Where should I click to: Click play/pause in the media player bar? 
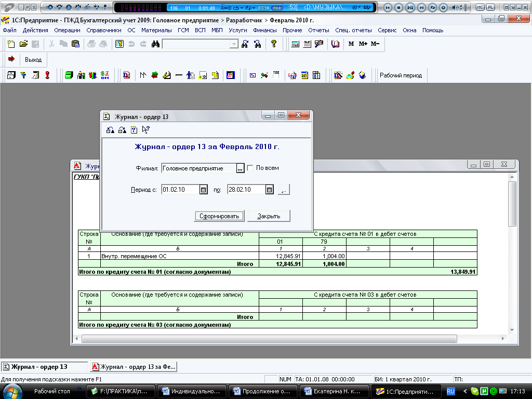point(410,7)
